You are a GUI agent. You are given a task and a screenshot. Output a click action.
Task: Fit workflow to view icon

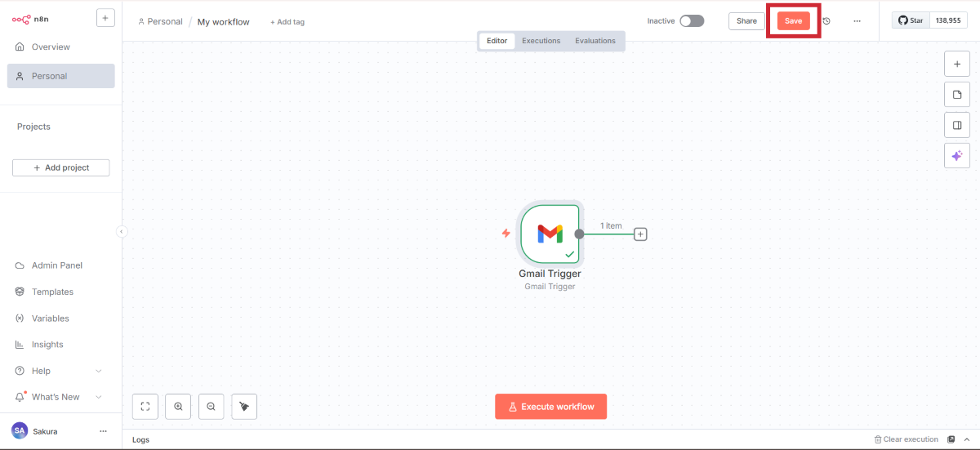tap(145, 406)
